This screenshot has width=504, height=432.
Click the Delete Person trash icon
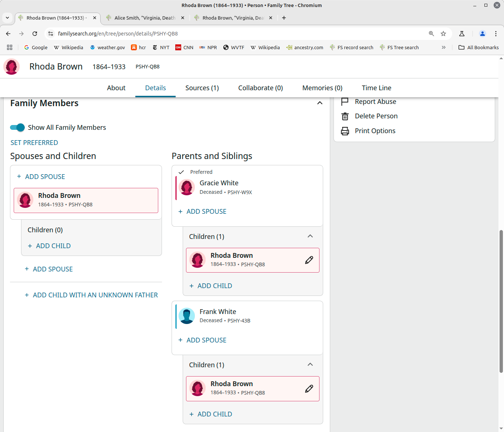[345, 116]
